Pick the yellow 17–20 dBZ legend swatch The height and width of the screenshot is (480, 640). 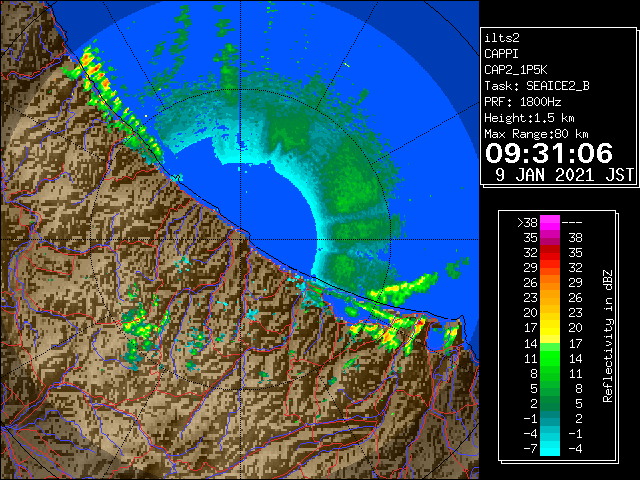[550, 328]
